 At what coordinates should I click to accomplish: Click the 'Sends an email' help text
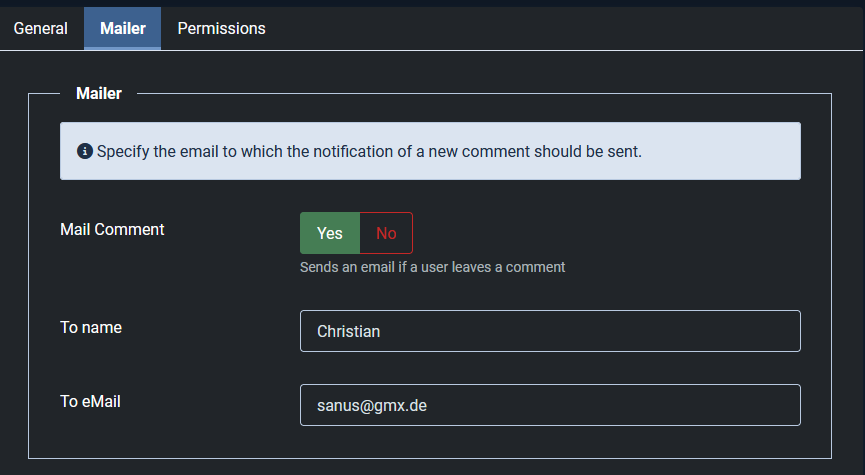432,267
